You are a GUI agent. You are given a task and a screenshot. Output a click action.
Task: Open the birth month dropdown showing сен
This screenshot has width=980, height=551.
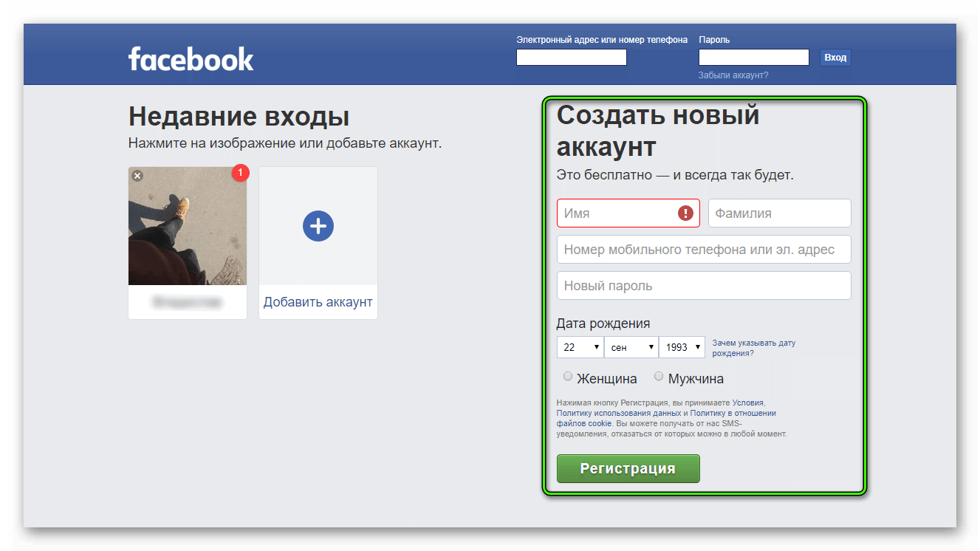[x=631, y=347]
